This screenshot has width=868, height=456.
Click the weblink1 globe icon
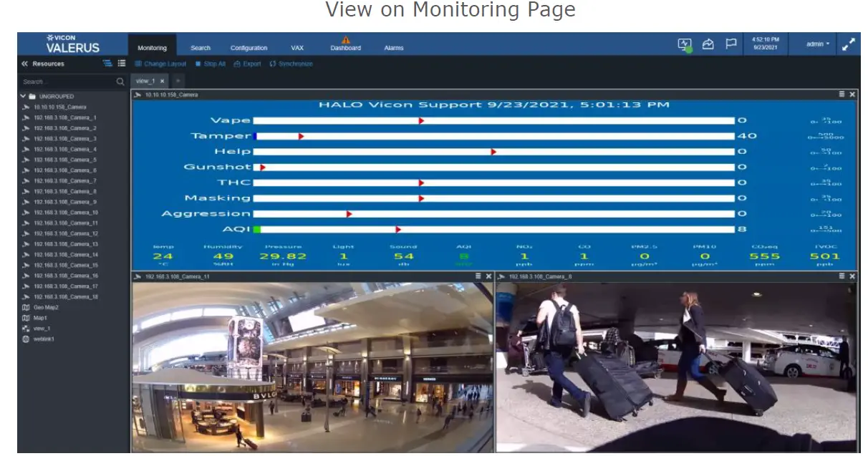pyautogui.click(x=26, y=339)
